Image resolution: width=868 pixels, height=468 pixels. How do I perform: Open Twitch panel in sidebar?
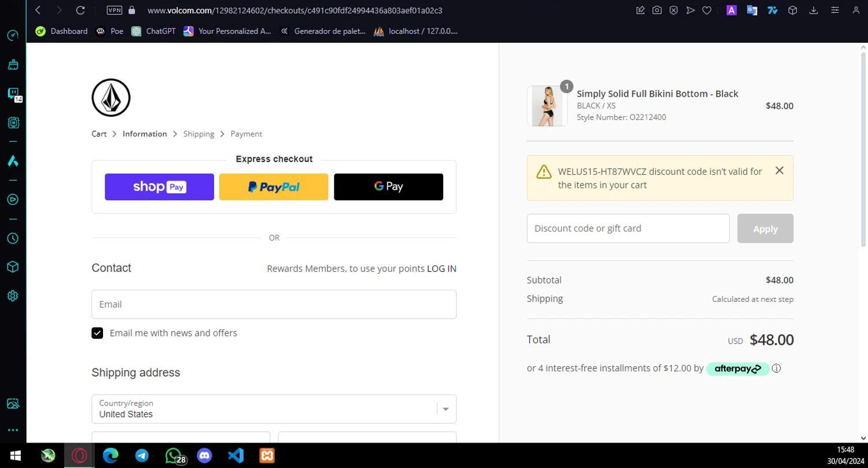[x=13, y=93]
